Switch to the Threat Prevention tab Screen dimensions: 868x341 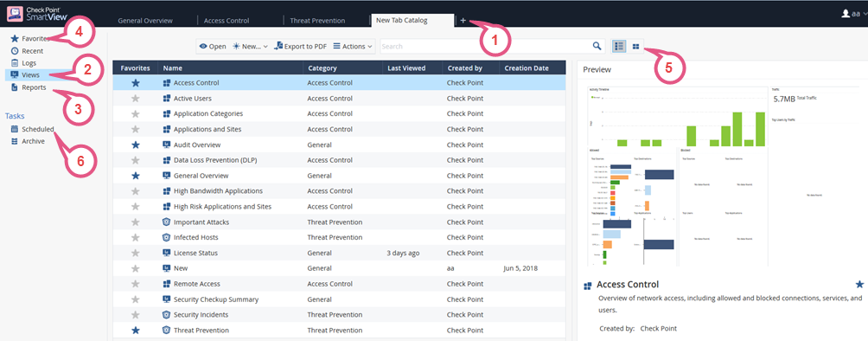pyautogui.click(x=317, y=21)
